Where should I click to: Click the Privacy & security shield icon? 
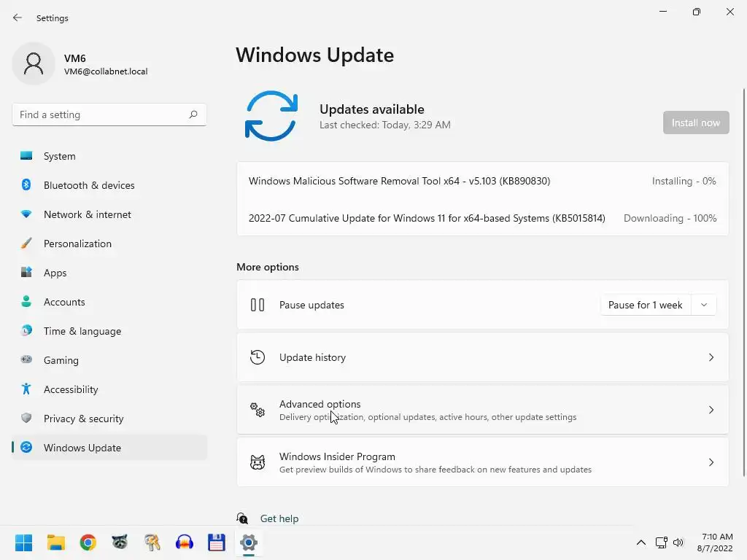click(x=26, y=418)
